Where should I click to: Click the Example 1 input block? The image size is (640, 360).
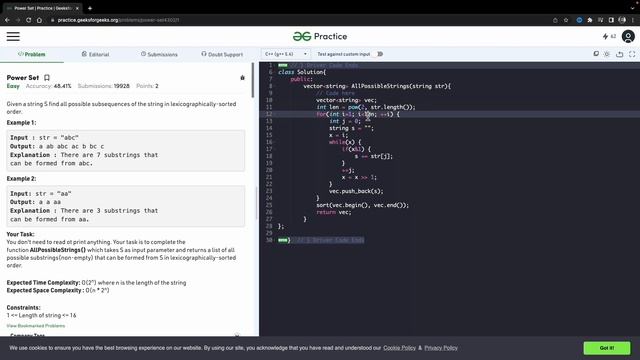[x=126, y=150]
